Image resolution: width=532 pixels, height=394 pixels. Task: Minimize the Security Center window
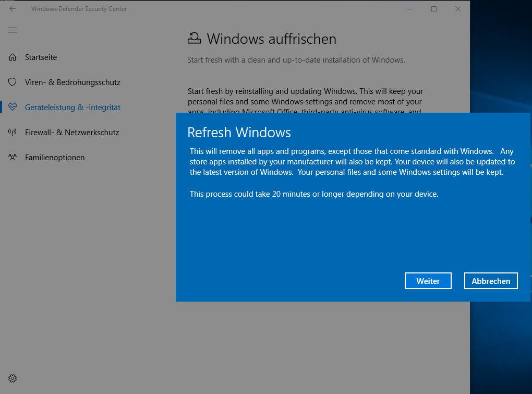410,9
